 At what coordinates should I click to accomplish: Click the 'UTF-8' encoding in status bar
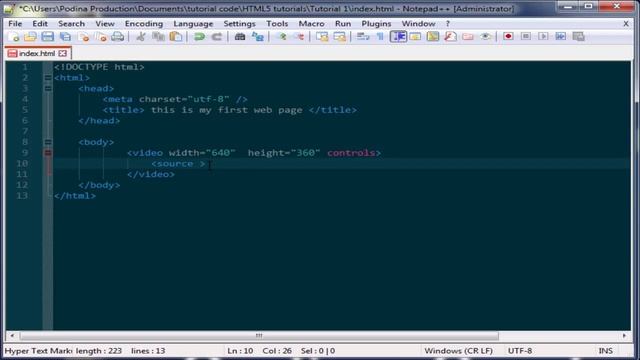520,351
